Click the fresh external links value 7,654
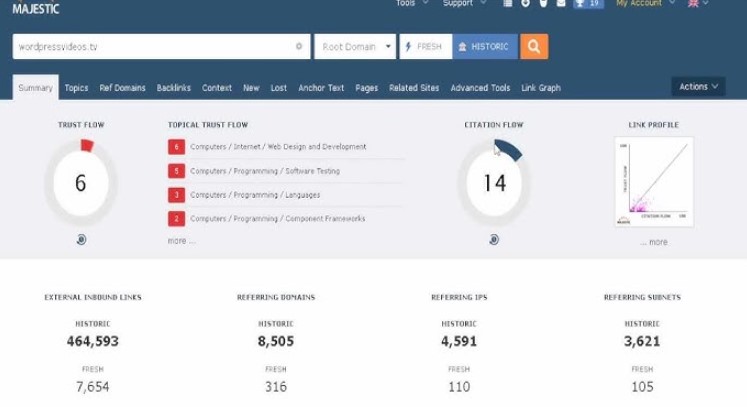This screenshot has height=407, width=747. coord(93,387)
